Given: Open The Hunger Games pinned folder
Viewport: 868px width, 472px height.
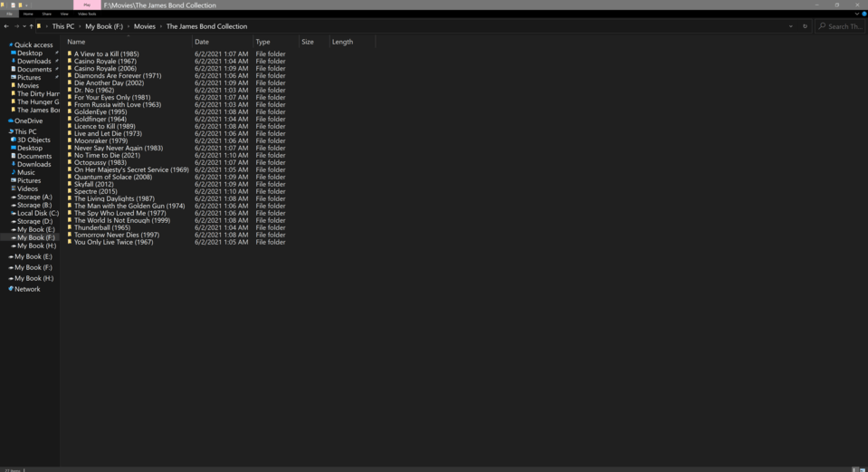Looking at the screenshot, I should [38, 102].
